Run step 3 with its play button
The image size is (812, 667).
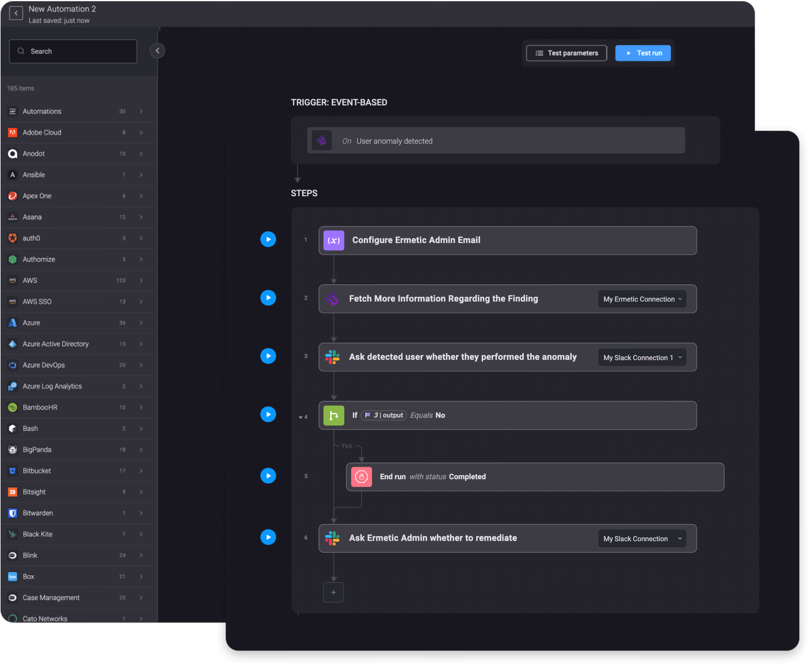[269, 356]
